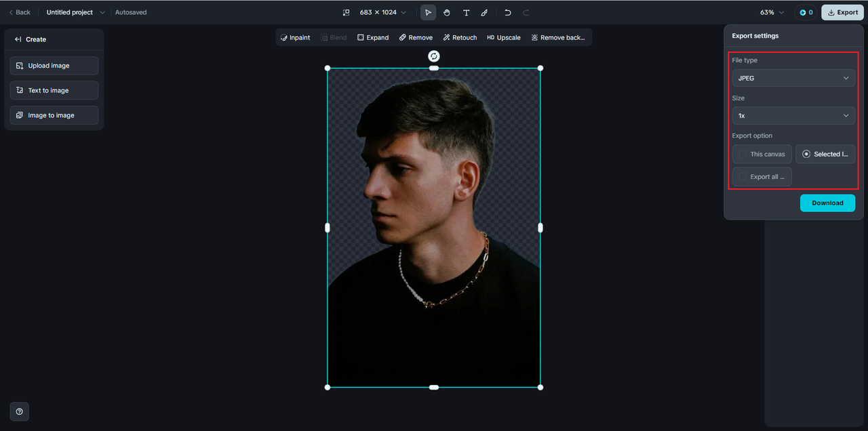The width and height of the screenshot is (868, 431).
Task: Click the Autosaved status text
Action: [131, 12]
